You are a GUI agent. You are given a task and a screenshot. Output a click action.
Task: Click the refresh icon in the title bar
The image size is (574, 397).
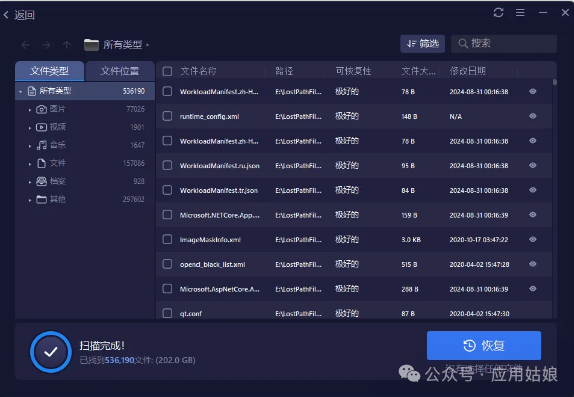(498, 13)
